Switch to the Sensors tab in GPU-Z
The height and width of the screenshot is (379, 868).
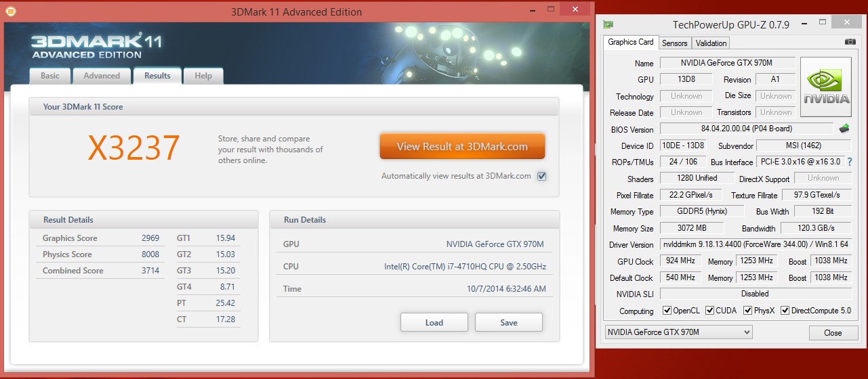674,43
